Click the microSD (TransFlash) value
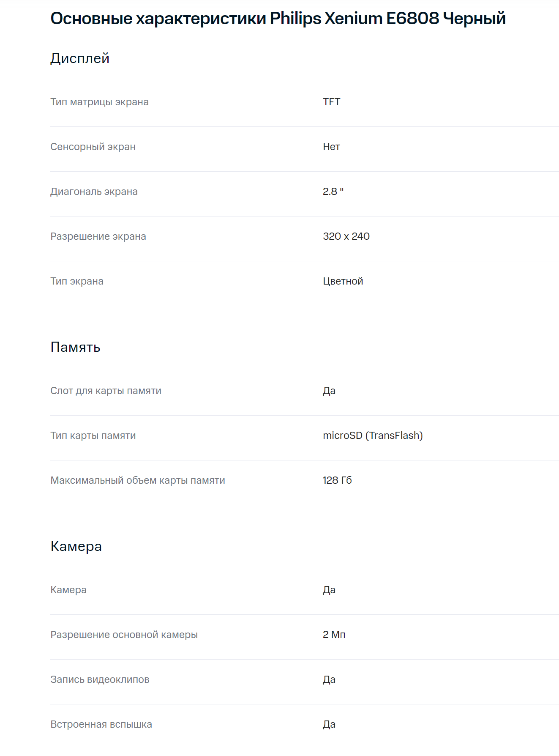Image resolution: width=559 pixels, height=756 pixels. (373, 436)
